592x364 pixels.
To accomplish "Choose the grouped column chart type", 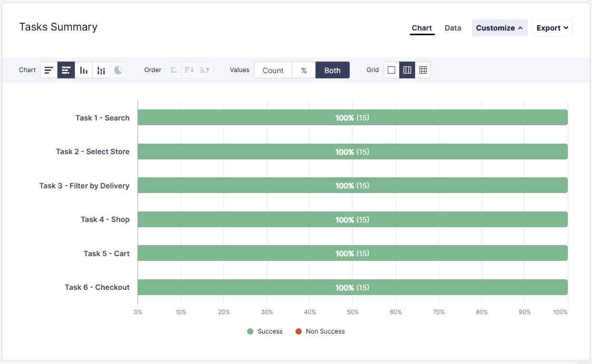I will (101, 70).
